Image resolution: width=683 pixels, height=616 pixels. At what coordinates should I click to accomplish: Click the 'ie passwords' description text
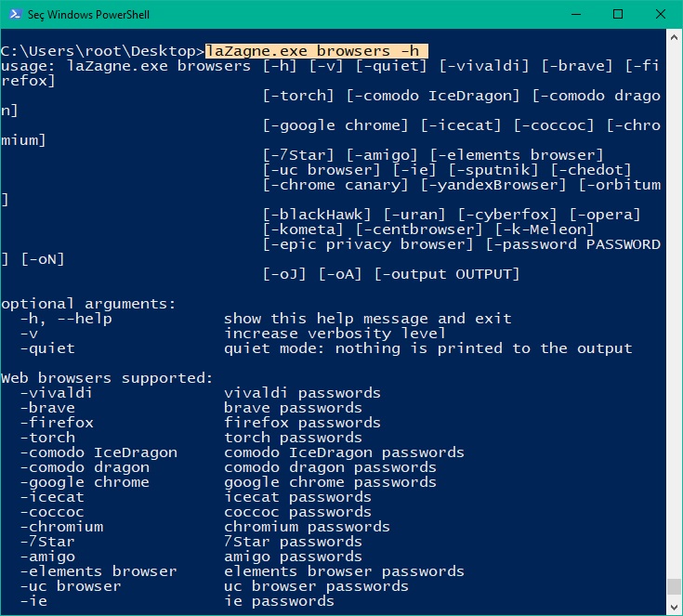[x=279, y=601]
